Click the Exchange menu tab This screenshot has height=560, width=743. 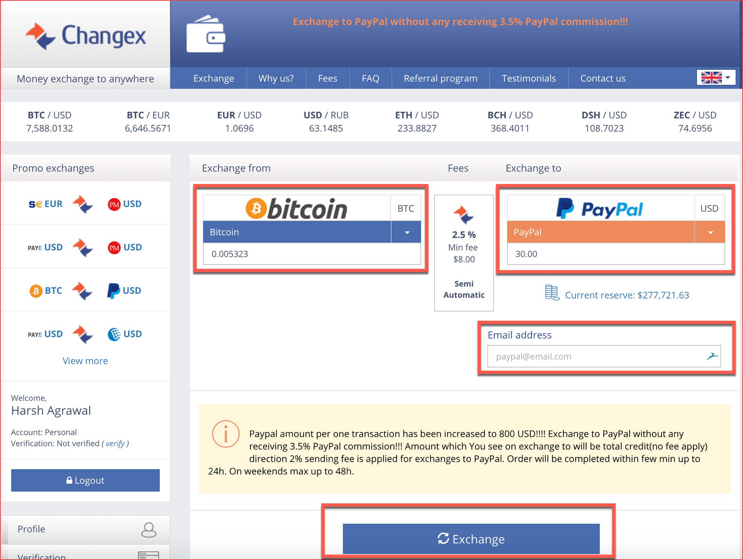(214, 78)
